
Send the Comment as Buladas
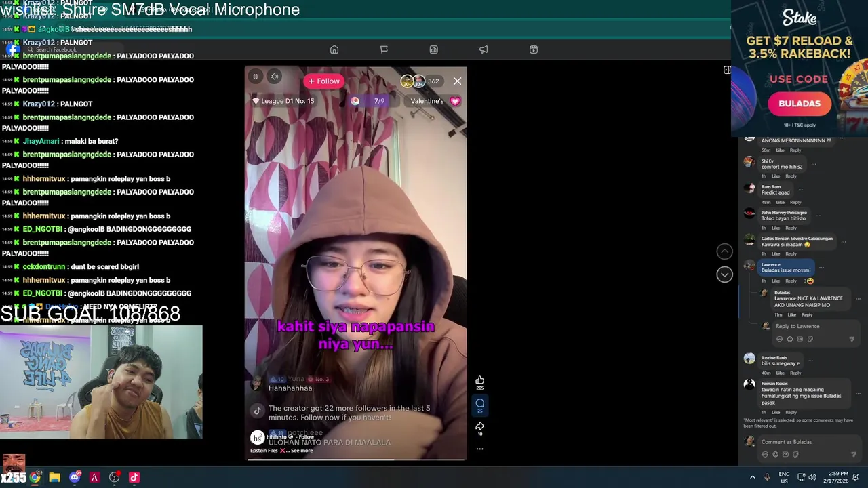pyautogui.click(x=853, y=454)
